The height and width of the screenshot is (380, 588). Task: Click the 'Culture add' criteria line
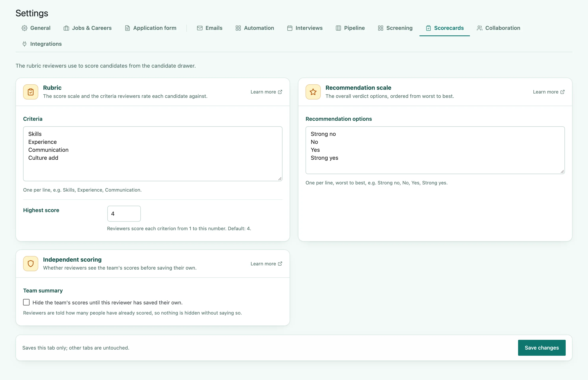(x=43, y=158)
